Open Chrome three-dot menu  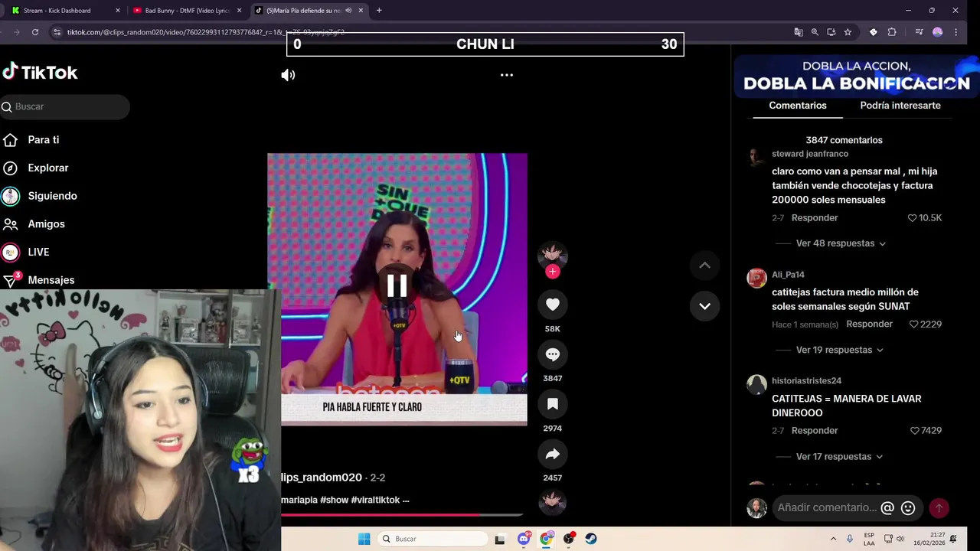(x=957, y=32)
